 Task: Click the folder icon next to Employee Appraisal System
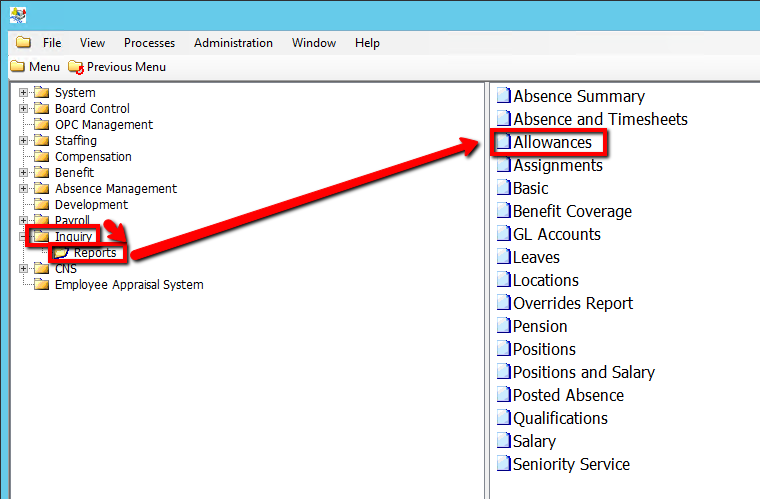[x=41, y=285]
